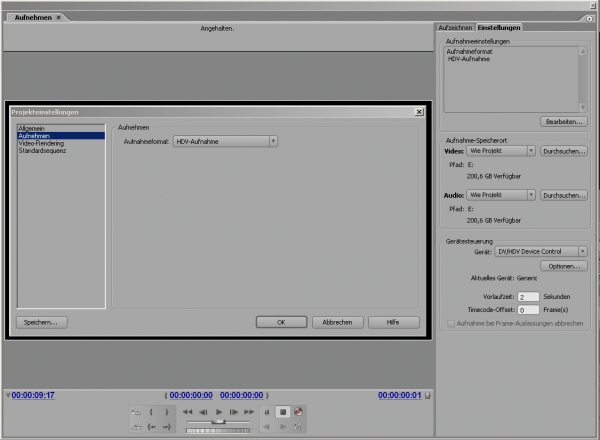
Task: Click the Set In Point brace icon
Action: 150,412
